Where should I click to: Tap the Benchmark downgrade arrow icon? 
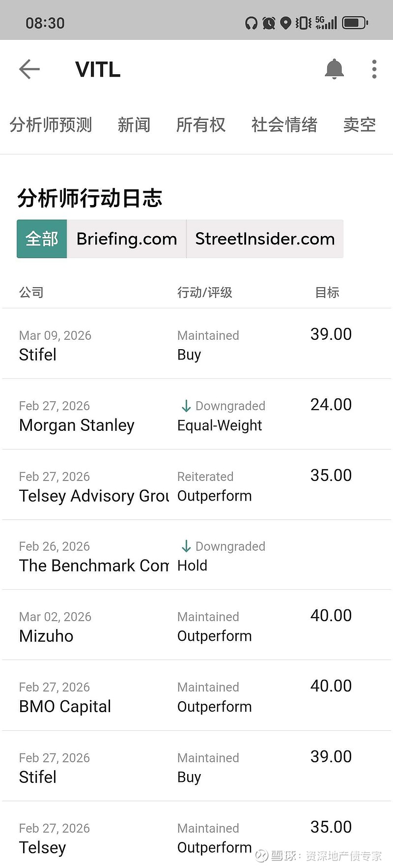(186, 546)
